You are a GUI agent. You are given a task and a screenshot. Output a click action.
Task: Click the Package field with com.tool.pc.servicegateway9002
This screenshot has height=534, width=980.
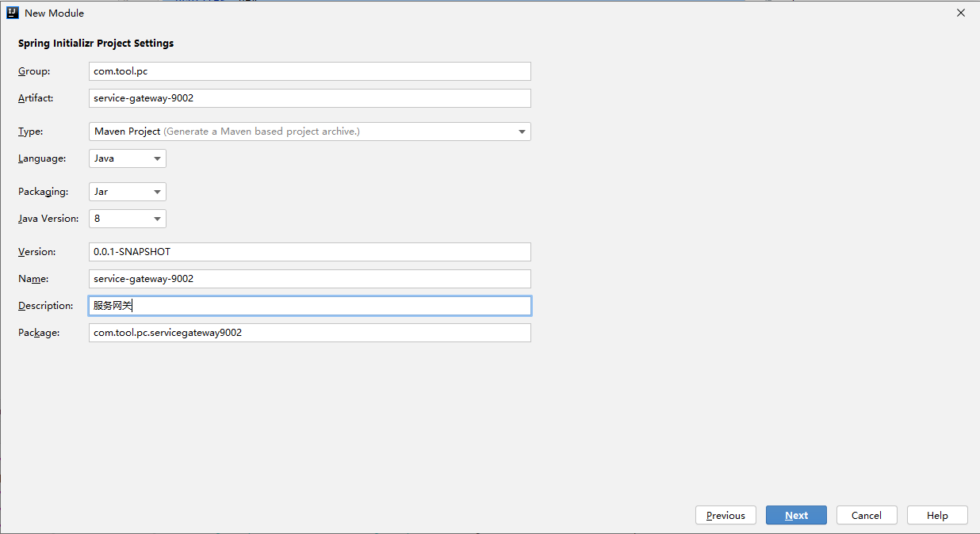309,333
